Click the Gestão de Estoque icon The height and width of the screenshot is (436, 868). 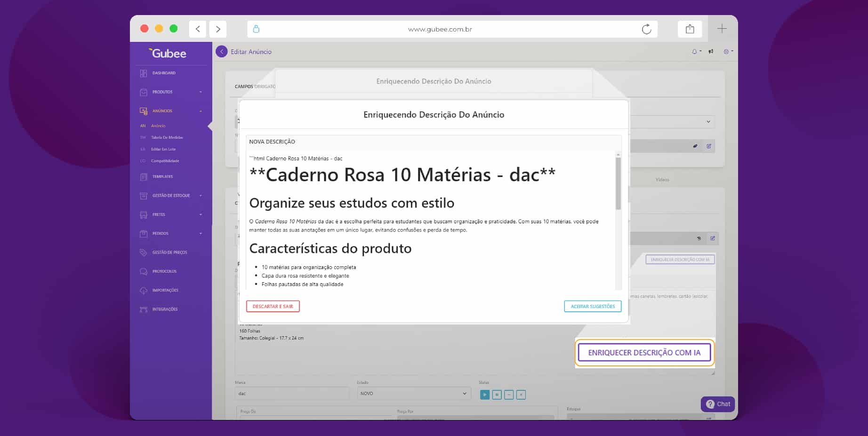click(x=144, y=196)
